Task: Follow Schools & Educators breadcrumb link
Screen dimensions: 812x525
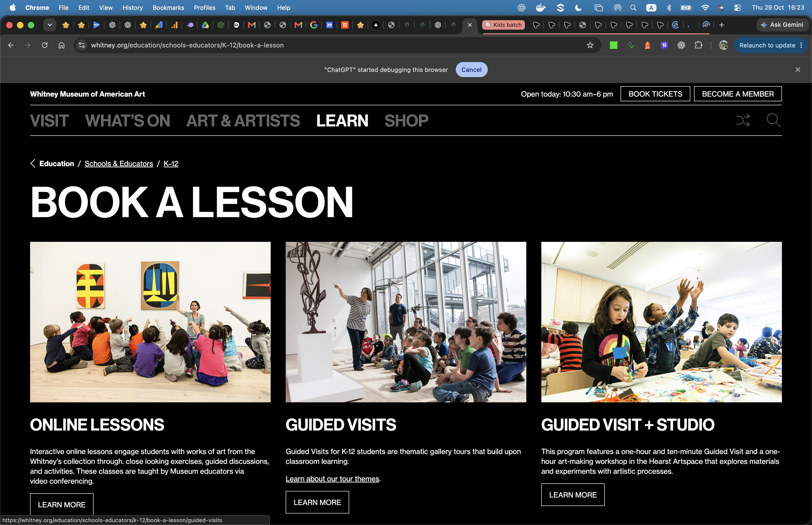Action: (119, 164)
